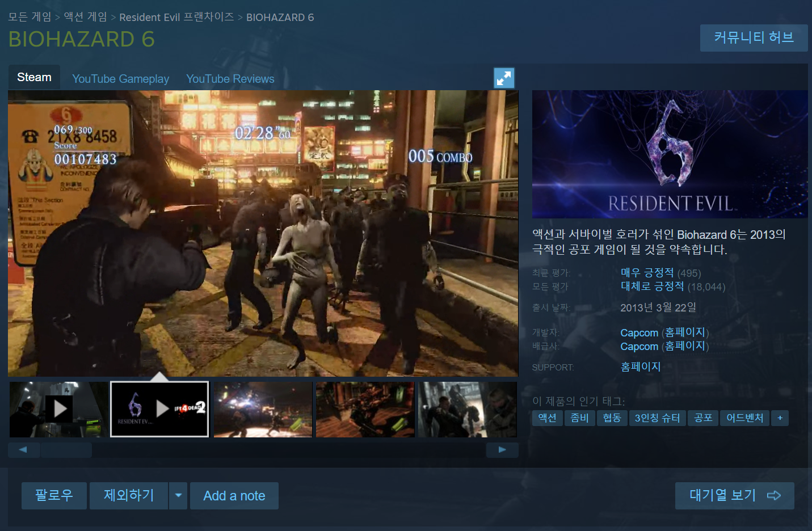Click the left arrow of thumbnail strip

point(23,450)
